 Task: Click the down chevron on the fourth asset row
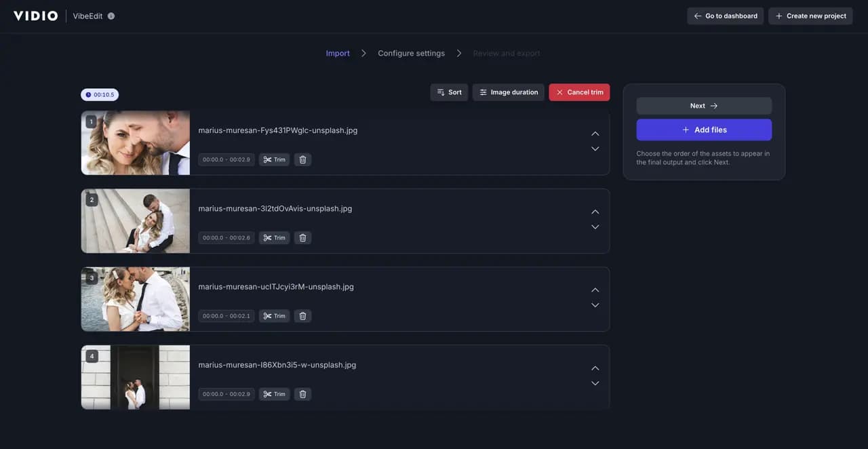pyautogui.click(x=595, y=383)
